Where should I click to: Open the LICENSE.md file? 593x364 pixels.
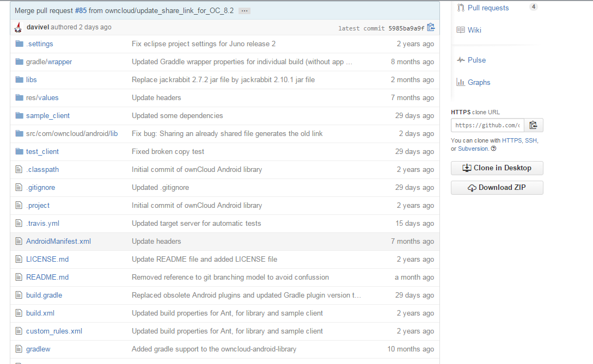pos(47,260)
